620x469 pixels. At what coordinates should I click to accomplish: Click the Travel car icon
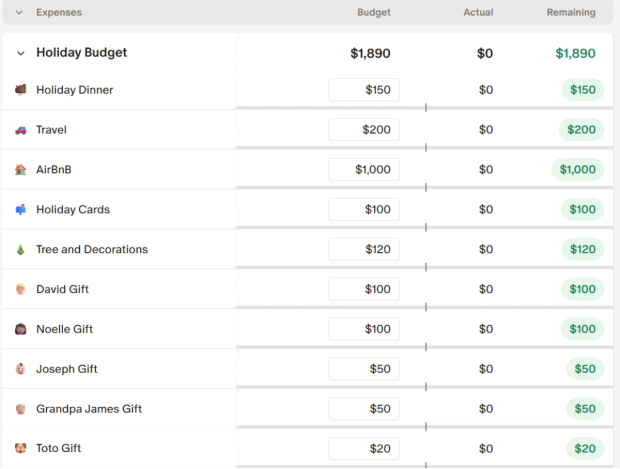20,130
